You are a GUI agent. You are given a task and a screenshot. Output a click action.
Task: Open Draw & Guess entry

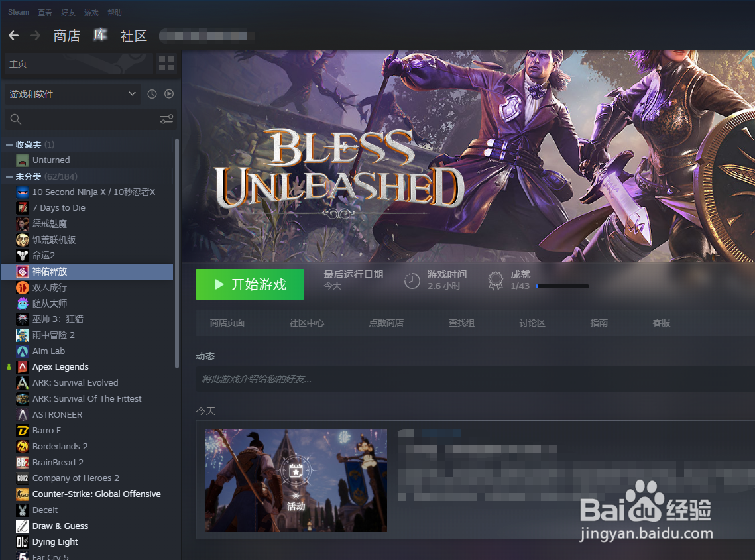click(87, 526)
